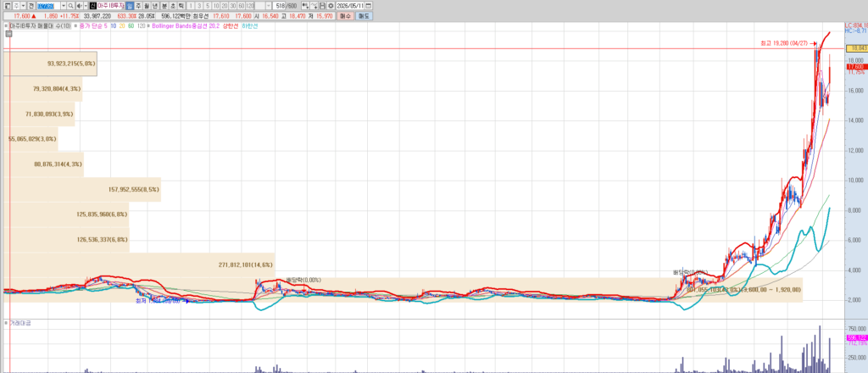Open the 주 type dropdown arrow
This screenshot has height=373, width=868.
pyautogui.click(x=23, y=6)
